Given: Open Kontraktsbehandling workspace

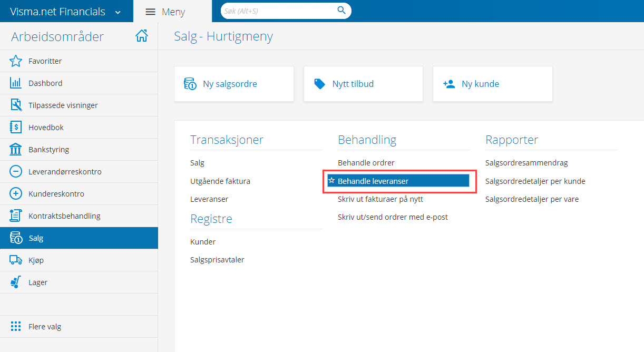Looking at the screenshot, I should [x=79, y=216].
